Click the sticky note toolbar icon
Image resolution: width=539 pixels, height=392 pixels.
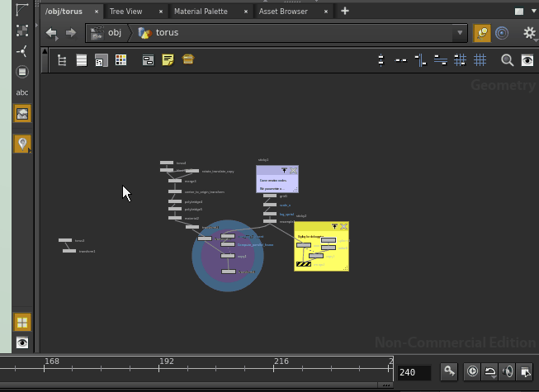[168, 60]
